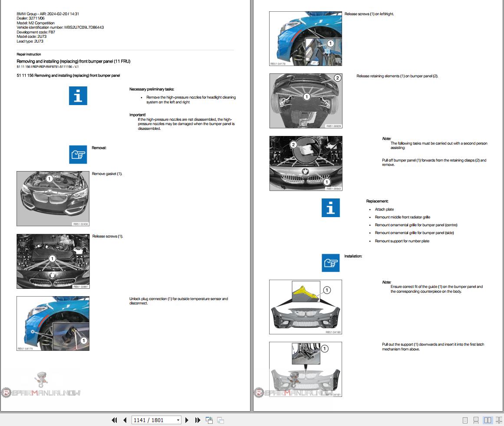
Task: Click the underbody retaining elements illustration
Action: [306, 101]
